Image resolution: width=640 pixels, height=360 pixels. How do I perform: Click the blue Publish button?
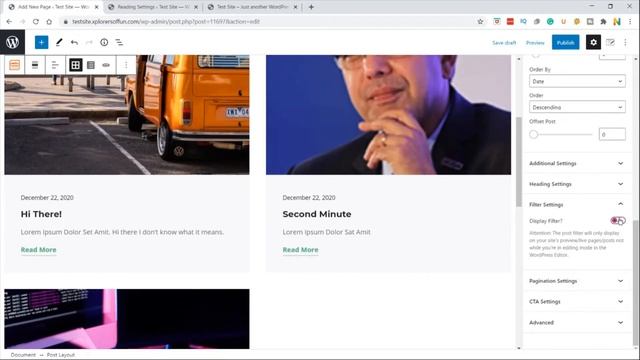coord(565,42)
